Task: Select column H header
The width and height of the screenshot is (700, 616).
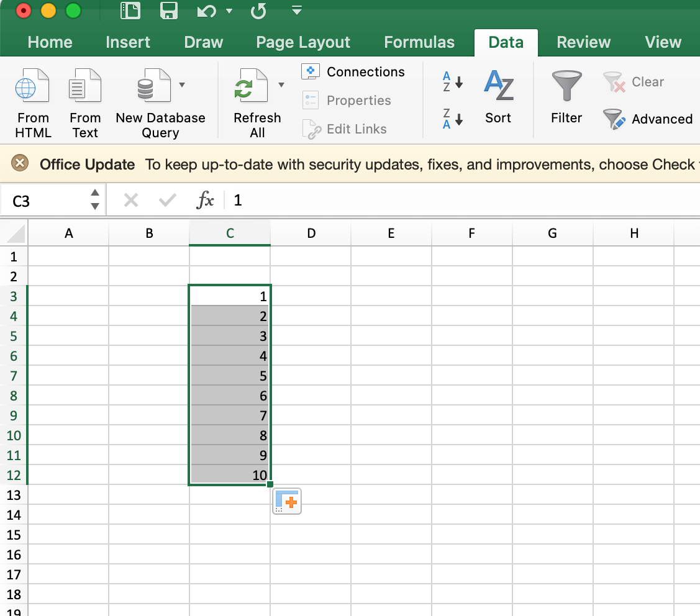Action: click(x=634, y=233)
